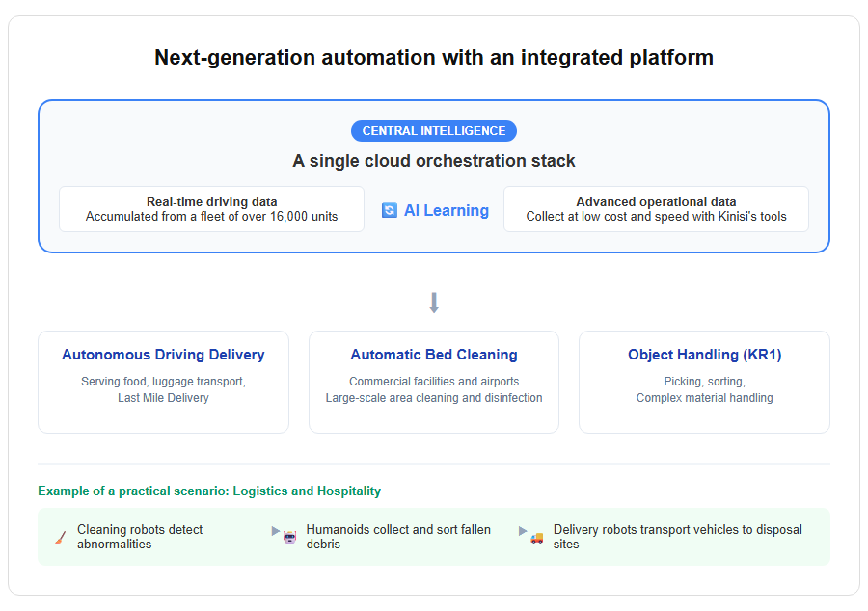Click the Advanced operational data box

click(656, 209)
